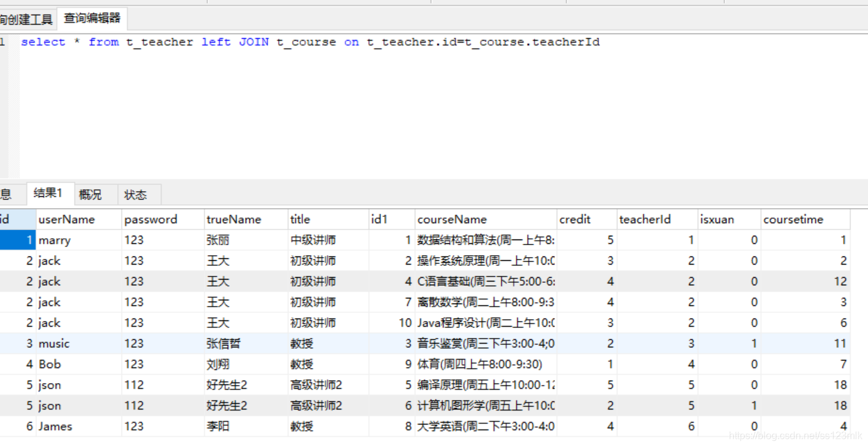Screen dimensions: 868x447
Task: Select the 教授 title in James row
Action: [x=328, y=426]
